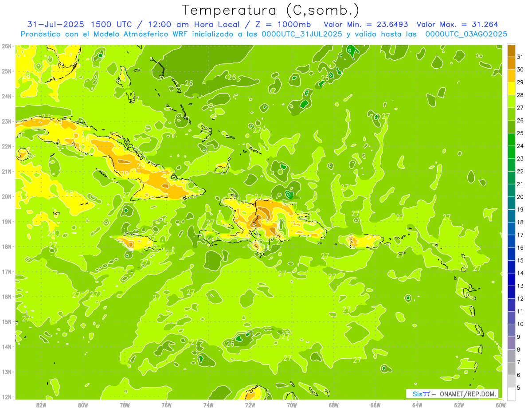Image resolution: width=532 pixels, height=411 pixels.
Task: Click the legend value 10 label
Action: coord(520,324)
